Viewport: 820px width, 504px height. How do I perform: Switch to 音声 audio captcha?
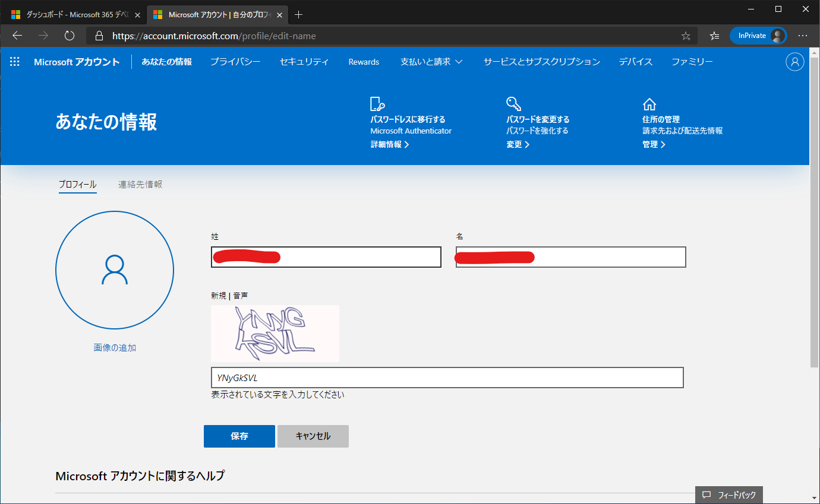click(240, 295)
